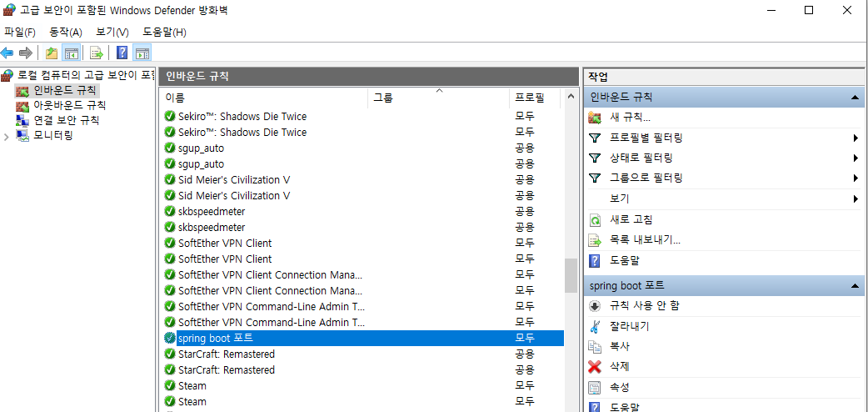This screenshot has width=868, height=412.
Task: Click the rules list scroll-up arrow
Action: pyautogui.click(x=570, y=98)
